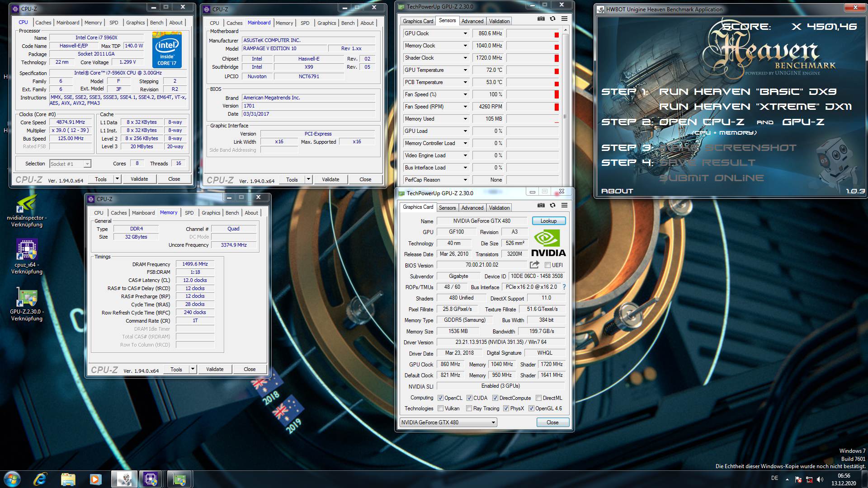Toggle the PhysX checkbox
This screenshot has width=868, height=488.
point(506,408)
